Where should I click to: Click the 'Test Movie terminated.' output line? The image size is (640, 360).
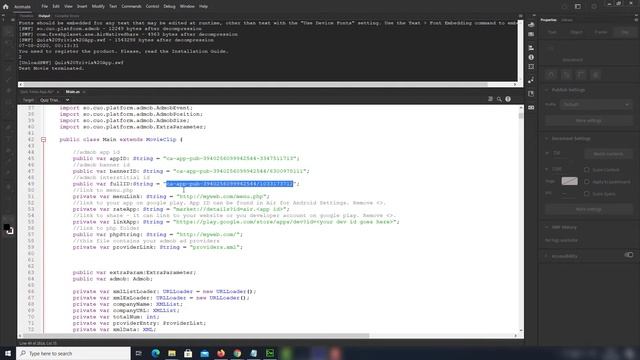point(51,69)
